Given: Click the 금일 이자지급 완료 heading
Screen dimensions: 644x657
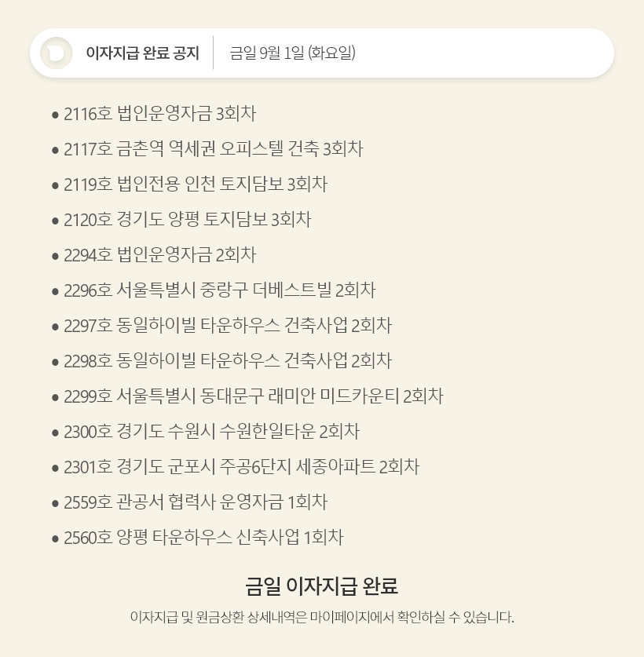Looking at the screenshot, I should (x=322, y=586).
